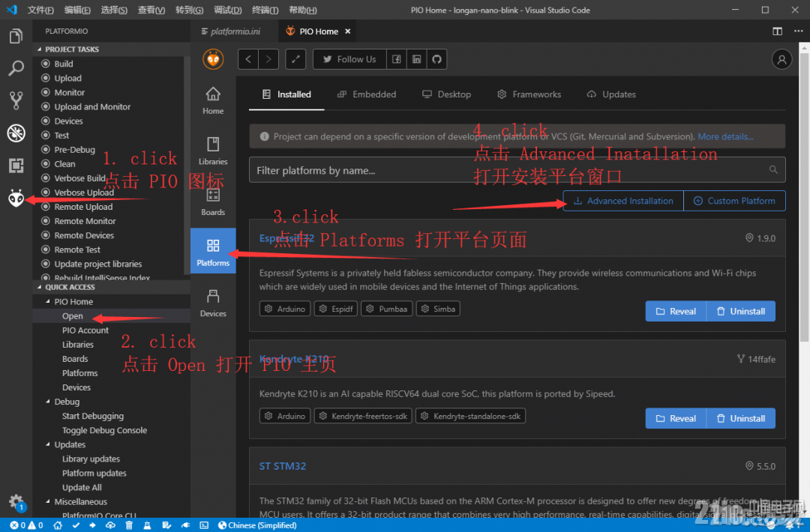Open the Source Control view
The height and width of the screenshot is (532, 810).
(16, 100)
